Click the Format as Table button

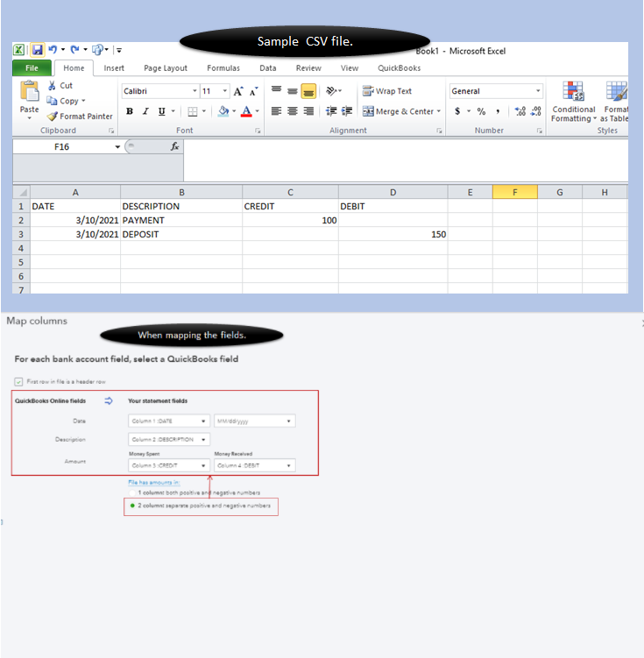(x=615, y=102)
